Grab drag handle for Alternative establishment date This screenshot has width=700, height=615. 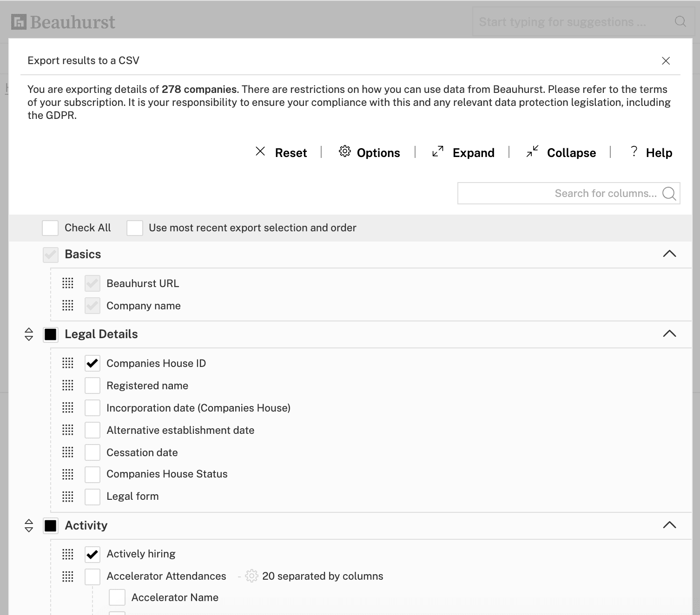[x=68, y=430]
